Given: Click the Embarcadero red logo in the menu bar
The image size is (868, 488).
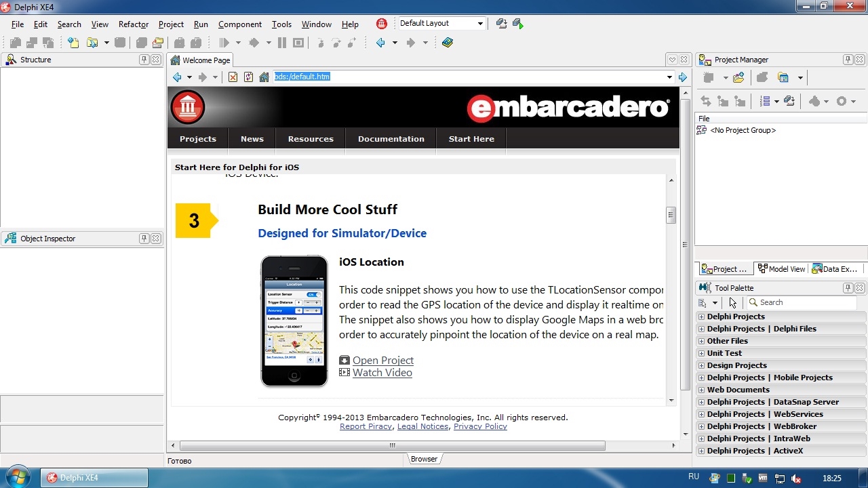Looking at the screenshot, I should click(382, 24).
